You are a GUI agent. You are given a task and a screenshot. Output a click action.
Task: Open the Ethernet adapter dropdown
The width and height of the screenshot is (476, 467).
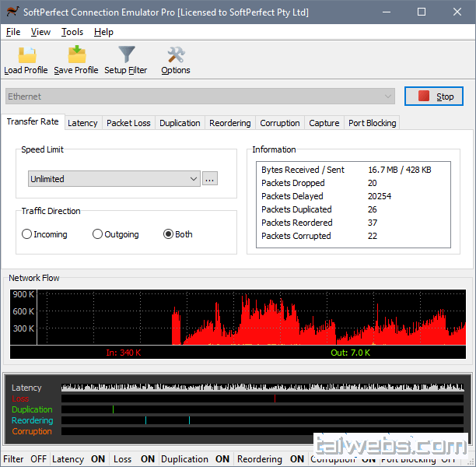pos(201,97)
